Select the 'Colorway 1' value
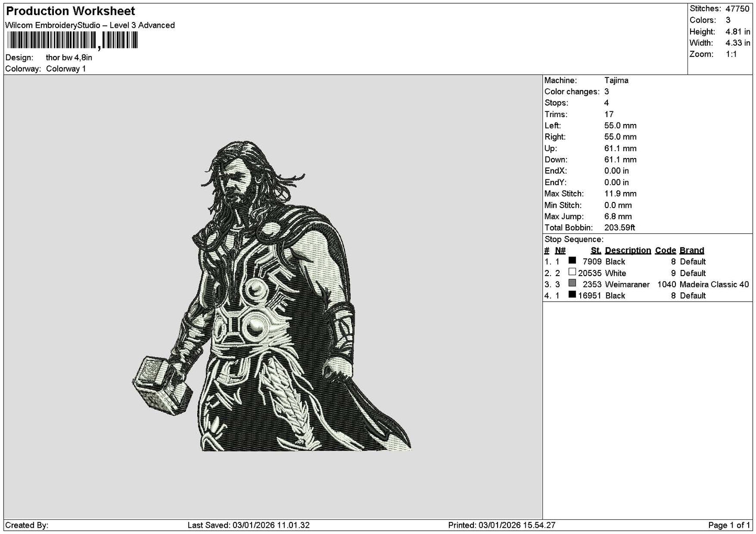This screenshot has height=534, width=756. click(x=66, y=69)
